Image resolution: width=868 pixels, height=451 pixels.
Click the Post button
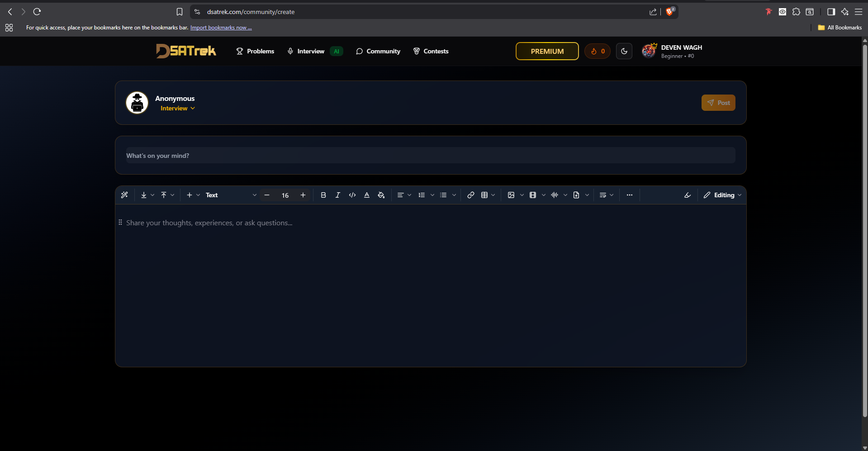[718, 103]
